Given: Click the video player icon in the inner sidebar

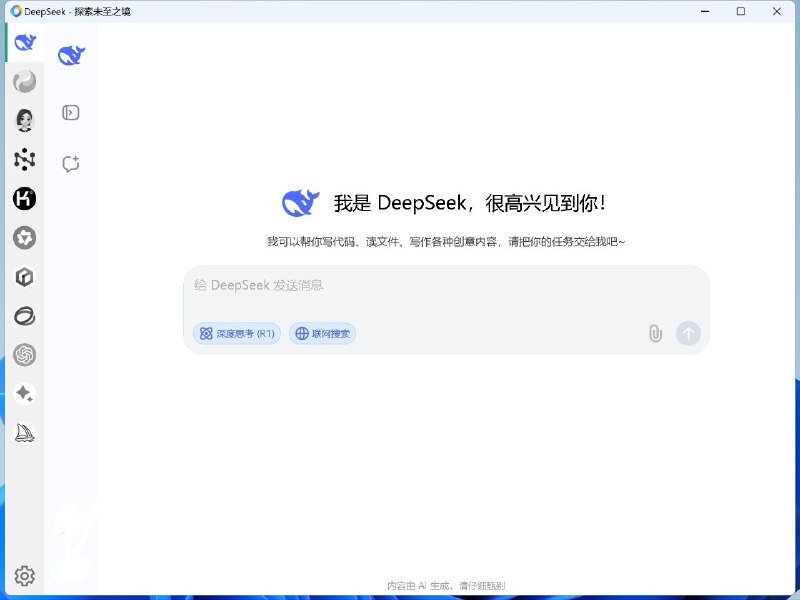Looking at the screenshot, I should [70, 112].
